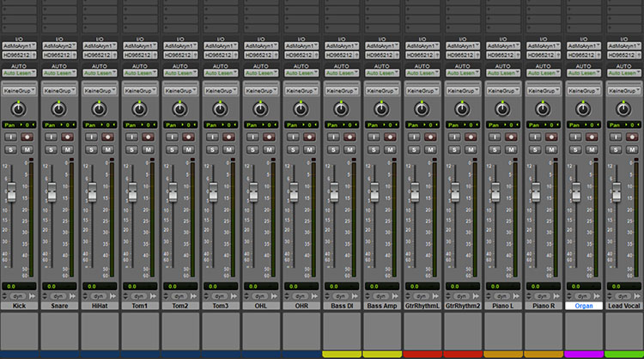Click the dyn button on Piano R track
This screenshot has height=359, width=644.
[x=542, y=296]
